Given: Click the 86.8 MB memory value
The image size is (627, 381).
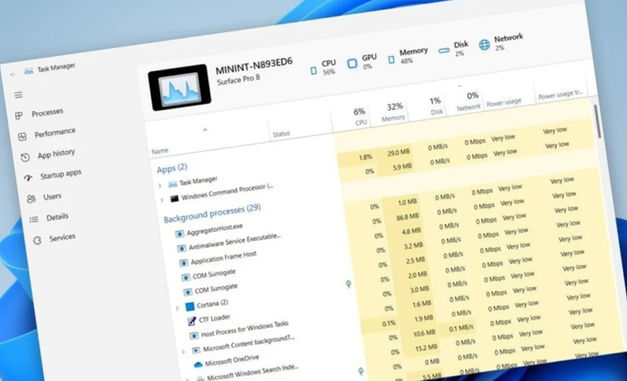Looking at the screenshot, I should click(x=407, y=216).
